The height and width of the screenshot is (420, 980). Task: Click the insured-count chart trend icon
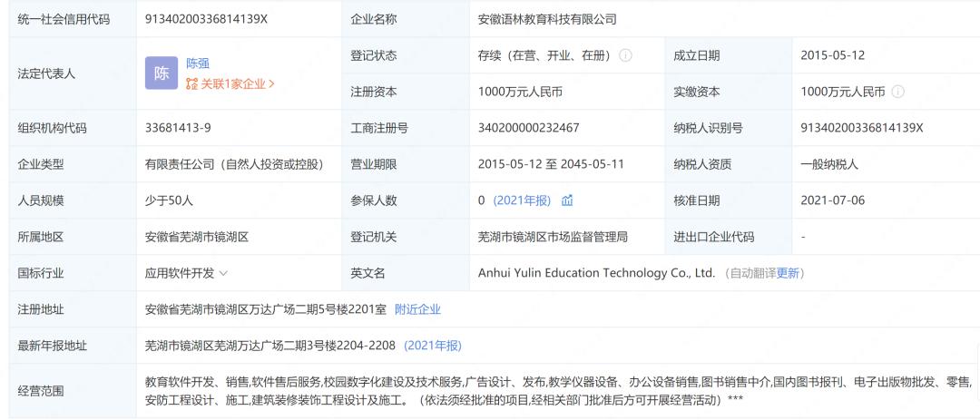click(567, 200)
